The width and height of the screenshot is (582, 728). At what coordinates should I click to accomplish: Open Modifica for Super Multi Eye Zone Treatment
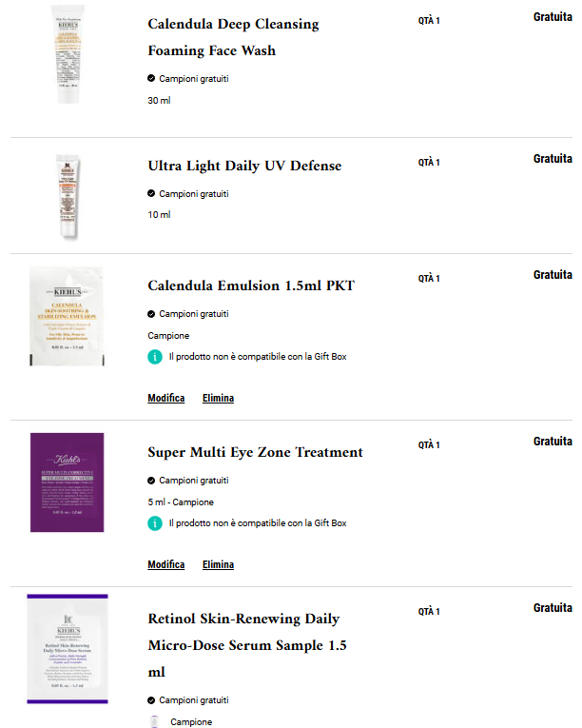point(166,564)
